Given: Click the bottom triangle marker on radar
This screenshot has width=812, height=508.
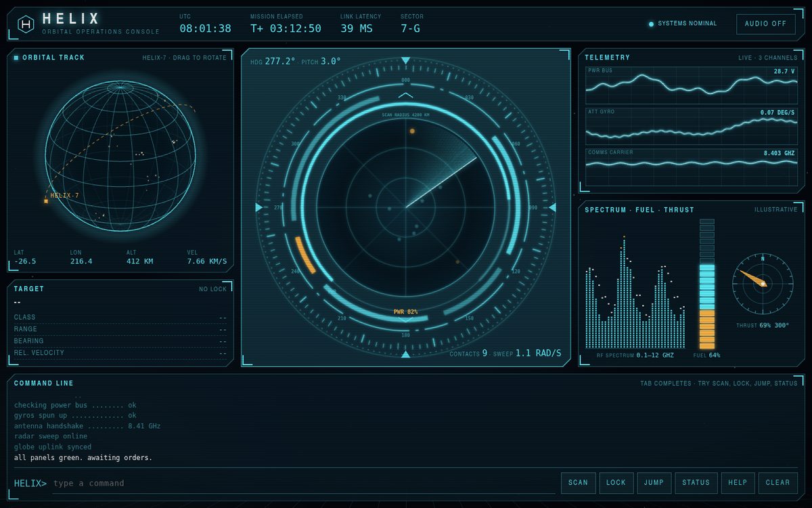Looking at the screenshot, I should click(x=405, y=354).
